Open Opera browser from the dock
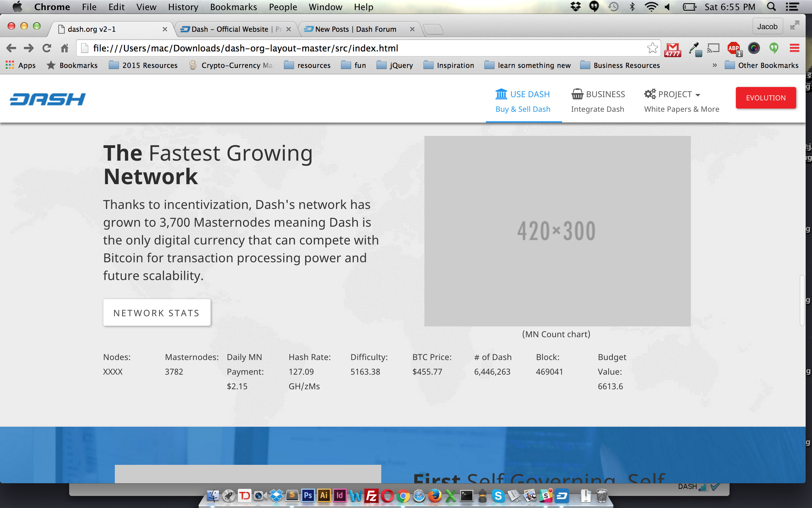This screenshot has width=812, height=508. 387,496
